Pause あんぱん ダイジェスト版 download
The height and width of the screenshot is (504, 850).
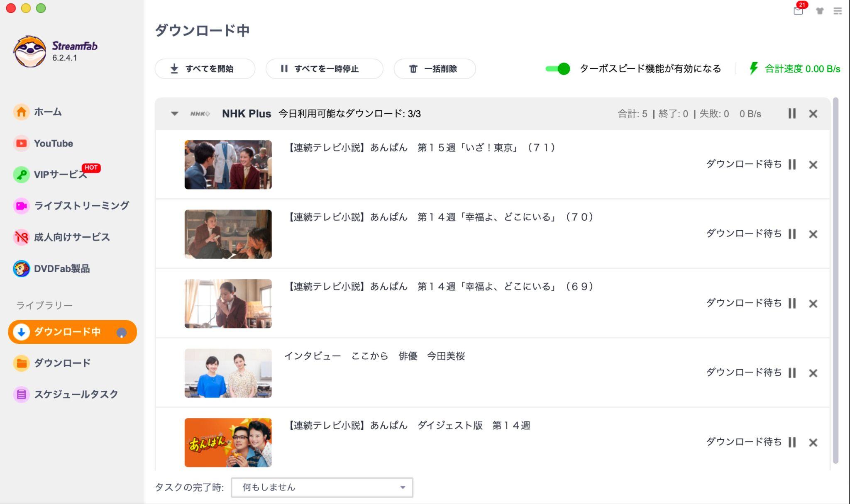792,442
